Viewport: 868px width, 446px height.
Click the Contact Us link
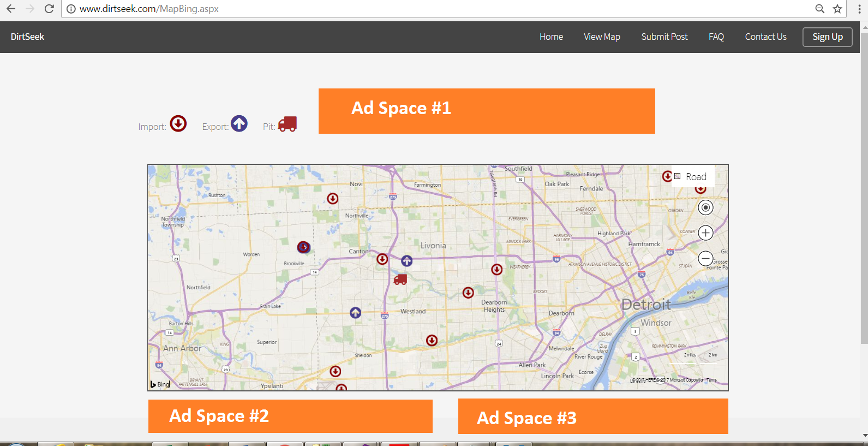[765, 37]
